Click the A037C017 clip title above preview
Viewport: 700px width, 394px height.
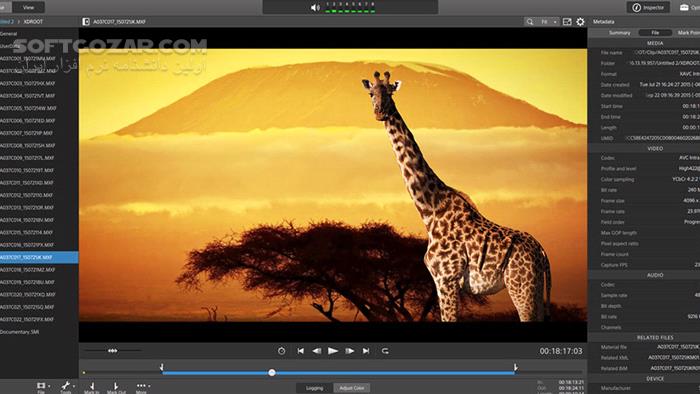(x=119, y=21)
